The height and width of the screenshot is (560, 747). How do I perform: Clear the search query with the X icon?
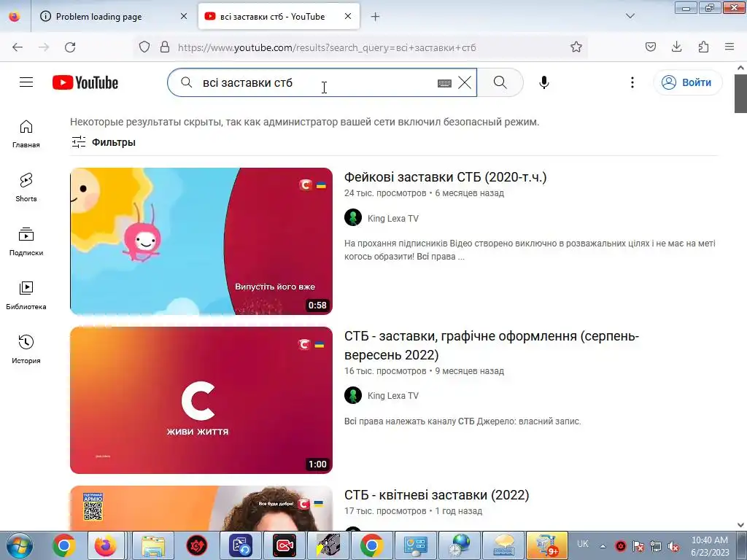pos(465,82)
